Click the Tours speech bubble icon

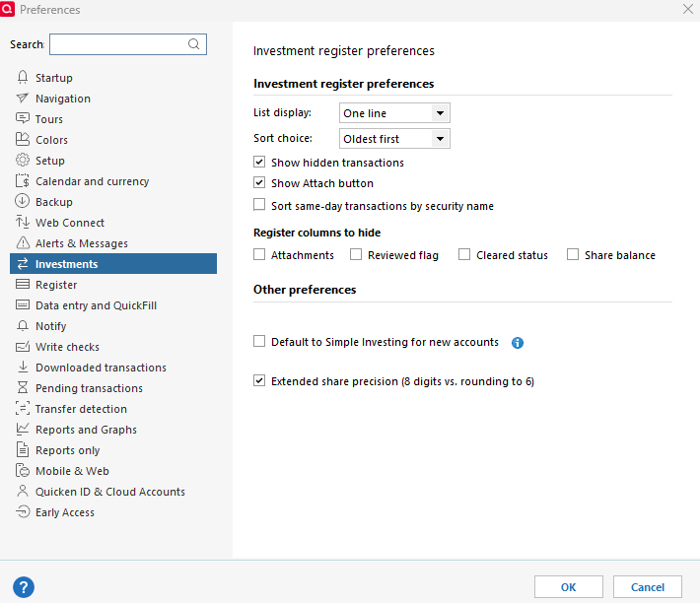pos(23,118)
